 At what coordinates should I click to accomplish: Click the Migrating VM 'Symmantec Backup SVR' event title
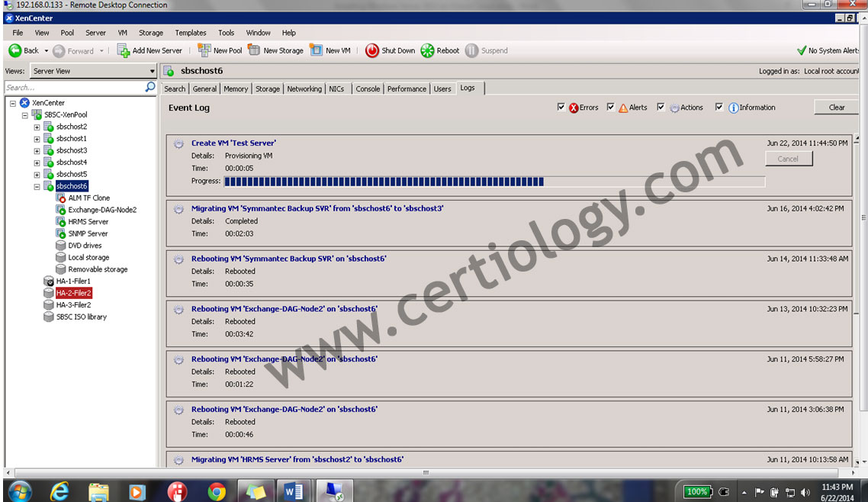(x=317, y=209)
